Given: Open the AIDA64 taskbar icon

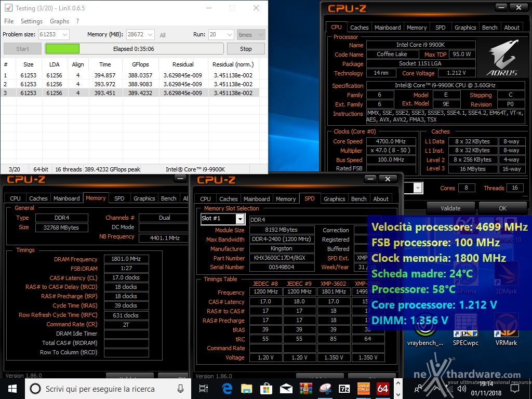Looking at the screenshot, I should [x=383, y=389].
